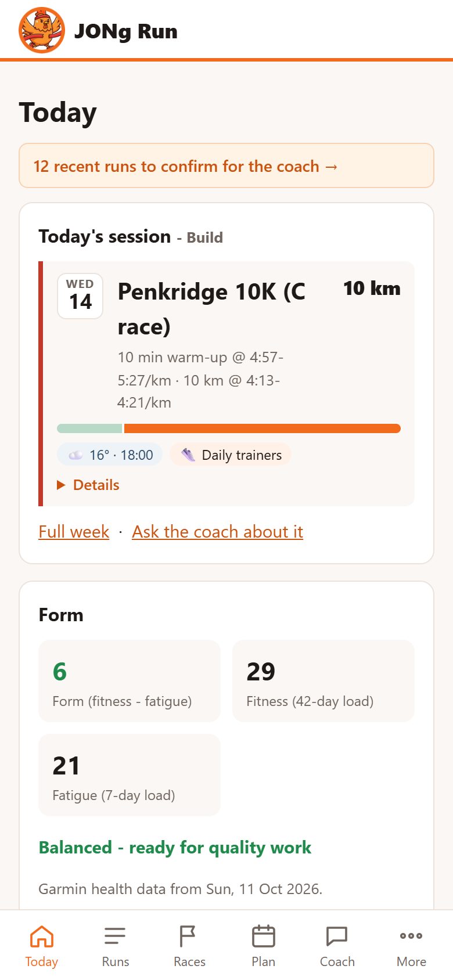
Task: Click the cloud weather icon
Action: pyautogui.click(x=75, y=455)
